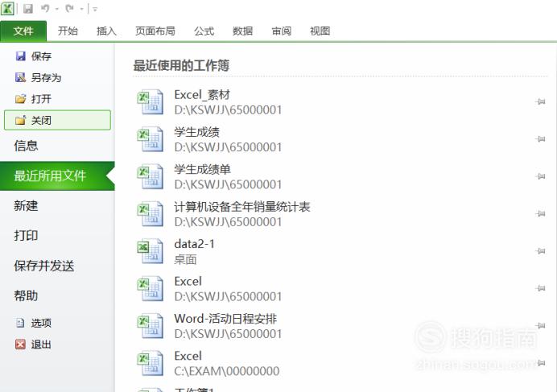Click the highlighted 关闭 menu item
Image resolution: width=557 pixels, height=392 pixels.
(57, 120)
